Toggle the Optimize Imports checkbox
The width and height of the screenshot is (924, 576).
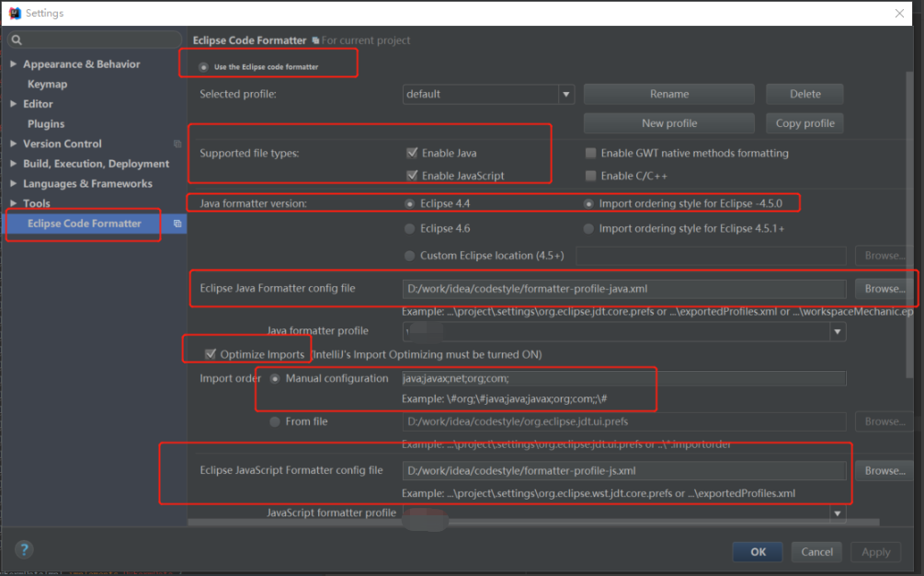pyautogui.click(x=211, y=353)
